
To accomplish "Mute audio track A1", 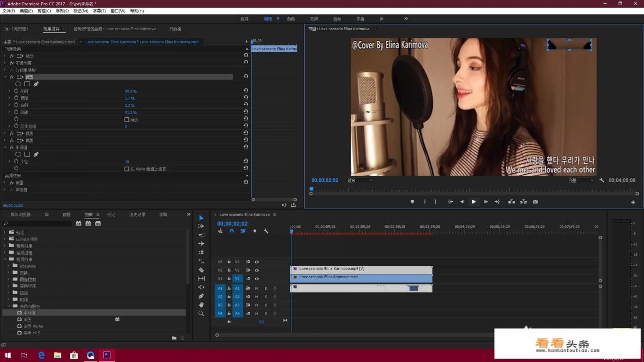I will tap(257, 288).
